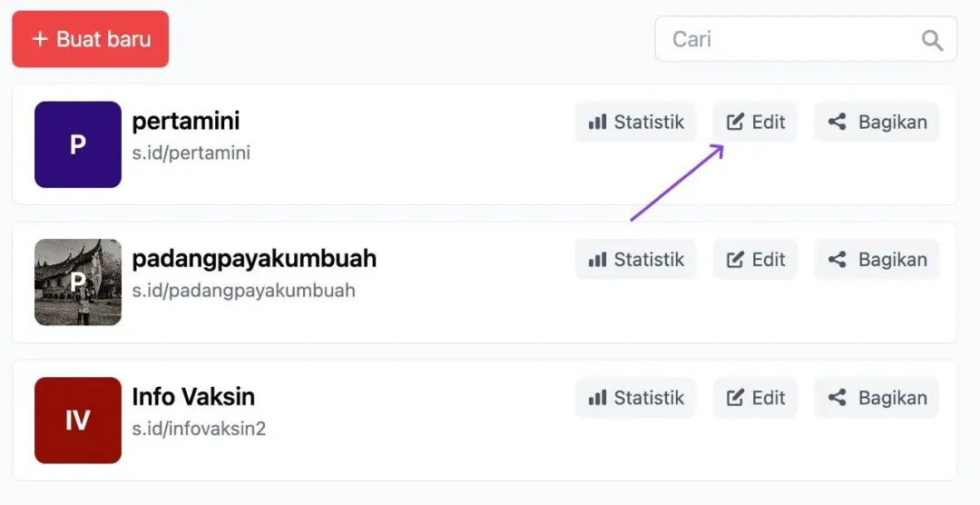Open Statistik for pertamini
980x505 pixels.
pyautogui.click(x=635, y=122)
